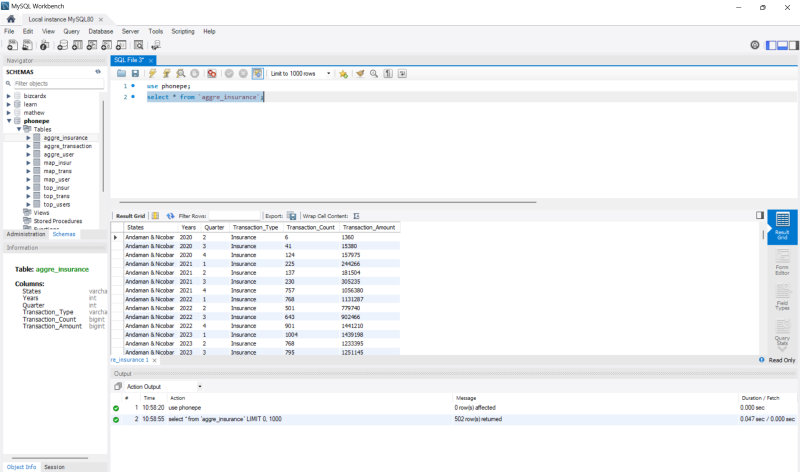Open the Database menu
This screenshot has width=800, height=472.
pyautogui.click(x=101, y=31)
